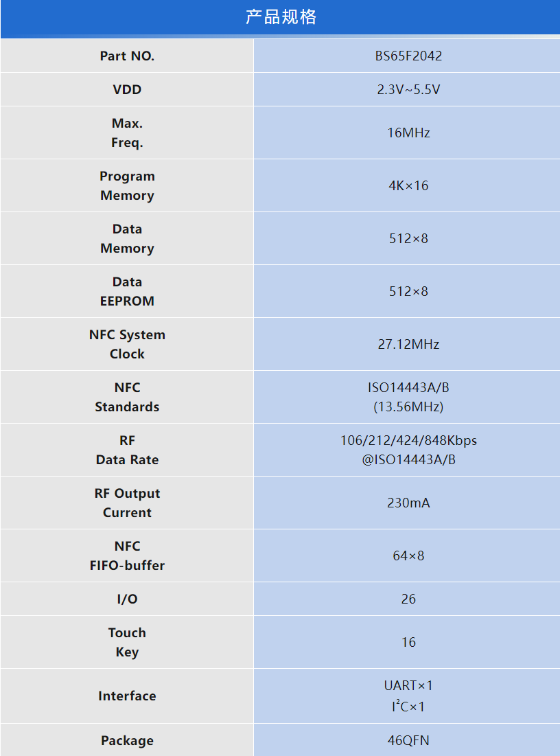
Task: Select the NFC FIFO-buffer label
Action: tap(127, 556)
